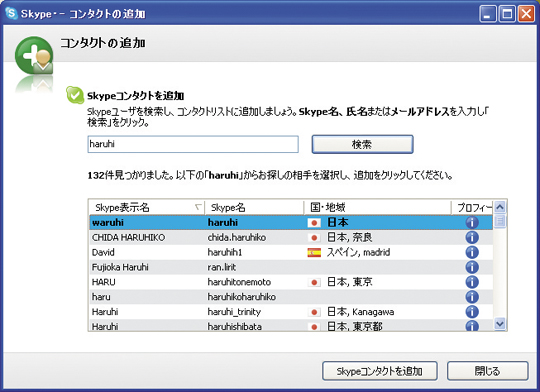Image resolution: width=540 pixels, height=392 pixels.
Task: Maximize the Skype window
Action: 507,14
